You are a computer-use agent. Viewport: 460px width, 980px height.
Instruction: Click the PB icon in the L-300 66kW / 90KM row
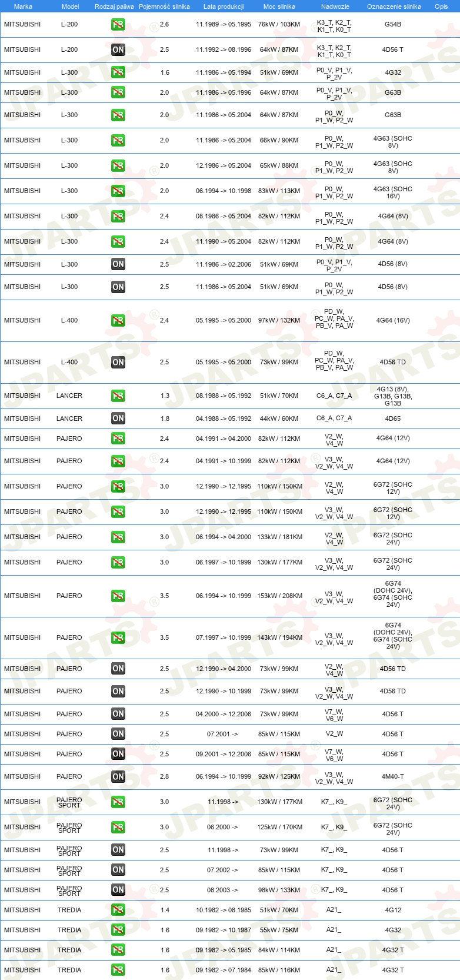point(118,141)
